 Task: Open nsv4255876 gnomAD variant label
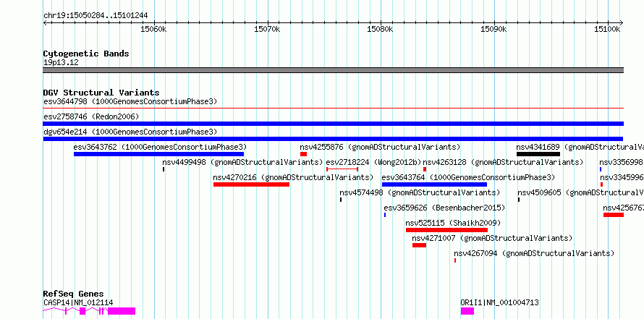380,147
